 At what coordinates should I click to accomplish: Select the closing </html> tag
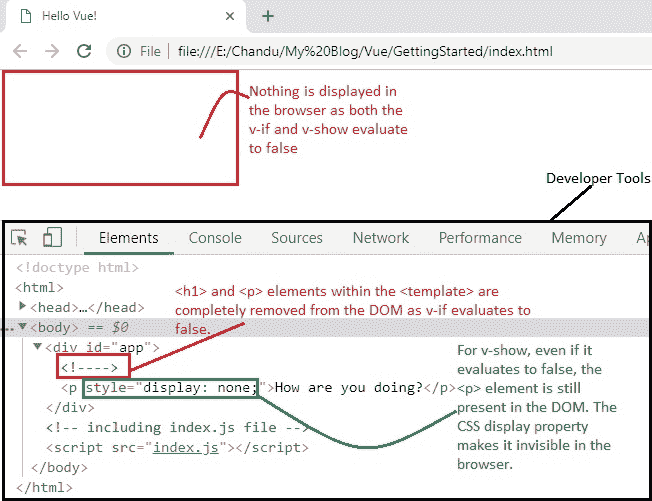tap(44, 487)
